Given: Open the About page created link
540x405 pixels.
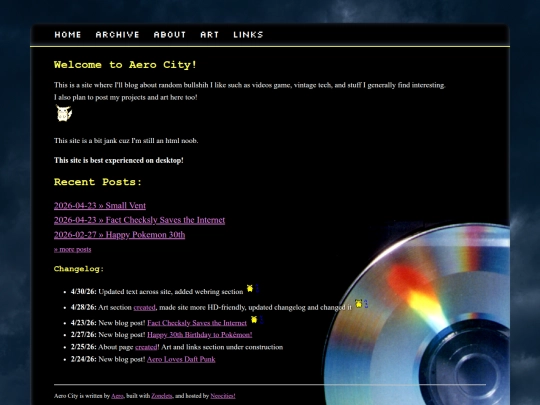Looking at the screenshot, I should pyautogui.click(x=146, y=347).
